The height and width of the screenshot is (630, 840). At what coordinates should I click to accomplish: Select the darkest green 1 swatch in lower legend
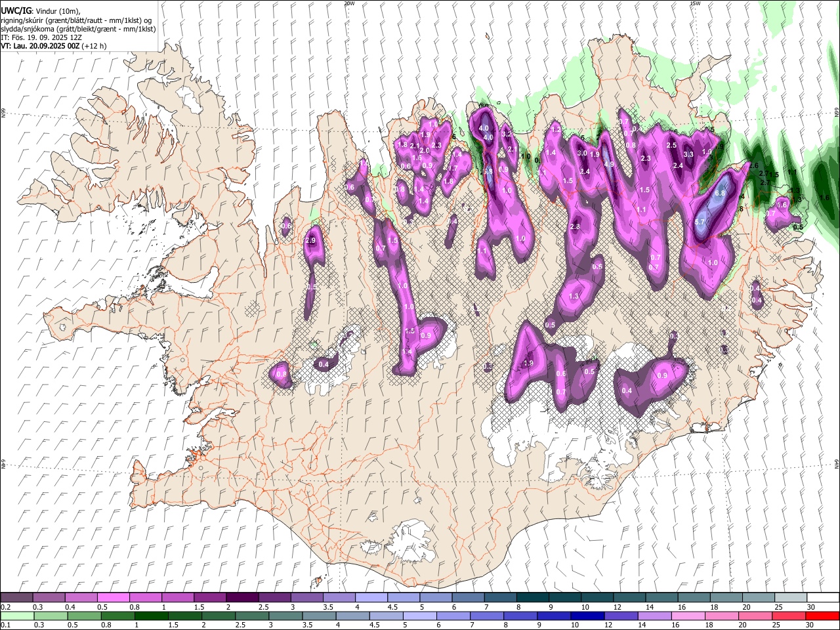[151, 616]
